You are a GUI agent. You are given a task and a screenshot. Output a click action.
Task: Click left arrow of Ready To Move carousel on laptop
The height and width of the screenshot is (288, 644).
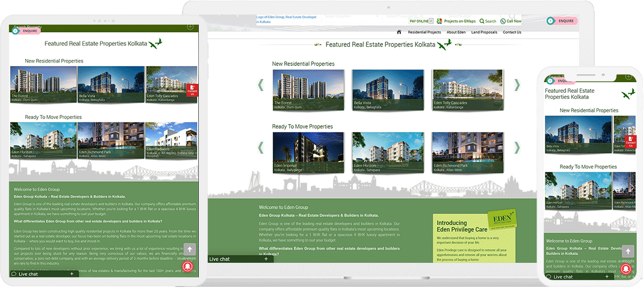[260, 147]
